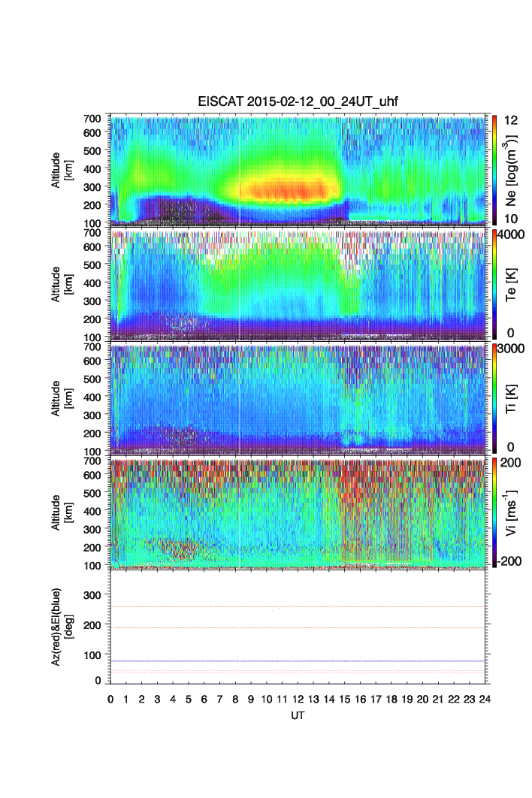Click the Te [K] colorbar label

(x=511, y=285)
